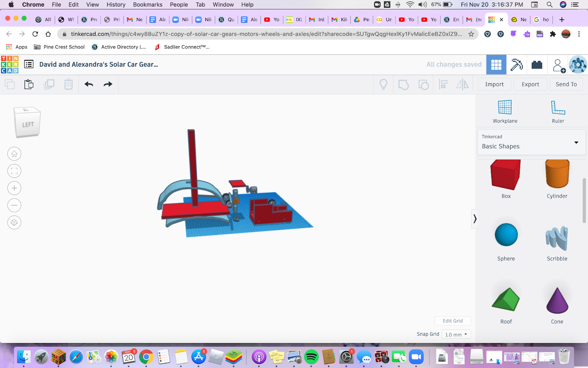Zoom in using the plus icon
The width and height of the screenshot is (588, 368).
click(x=14, y=188)
